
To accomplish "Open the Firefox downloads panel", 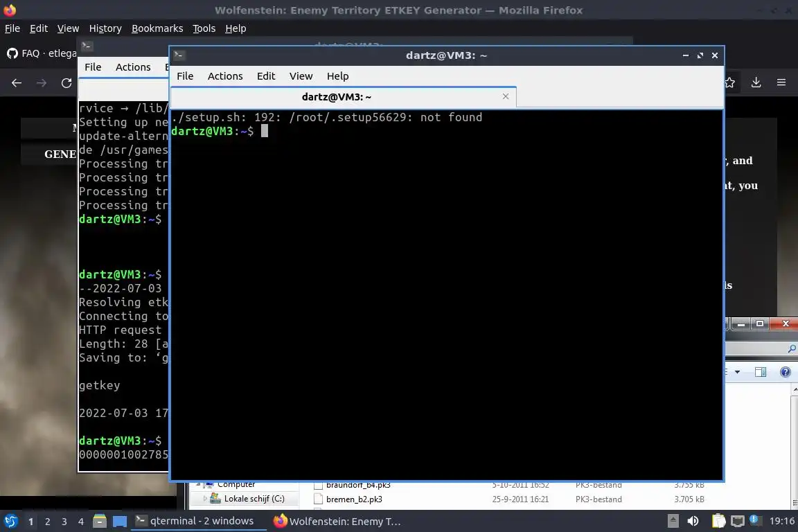I will click(x=756, y=82).
